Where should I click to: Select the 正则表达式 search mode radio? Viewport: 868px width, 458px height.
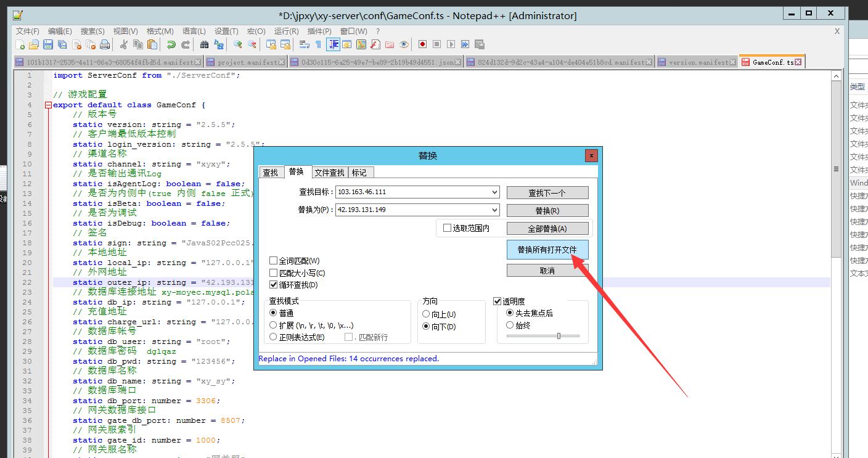tap(274, 337)
